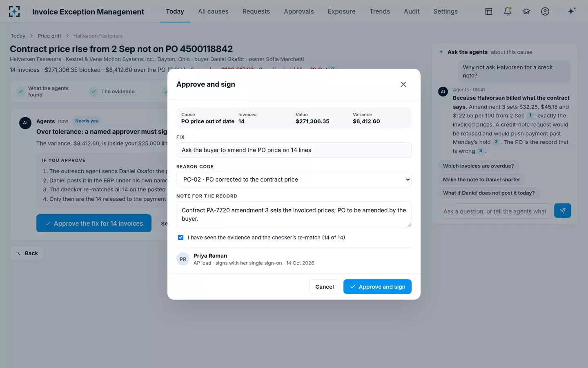Open citation 2 in the agents' answer
588x368 pixels.
pyautogui.click(x=496, y=142)
